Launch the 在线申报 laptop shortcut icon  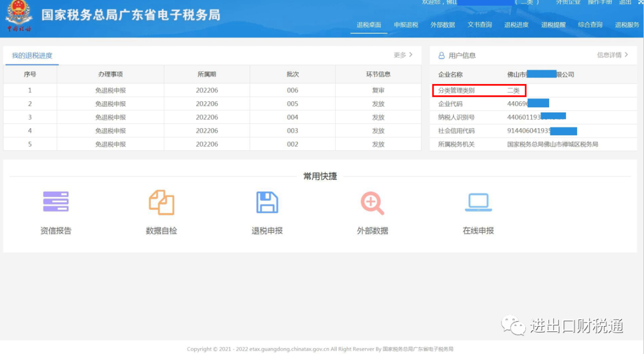tap(478, 202)
